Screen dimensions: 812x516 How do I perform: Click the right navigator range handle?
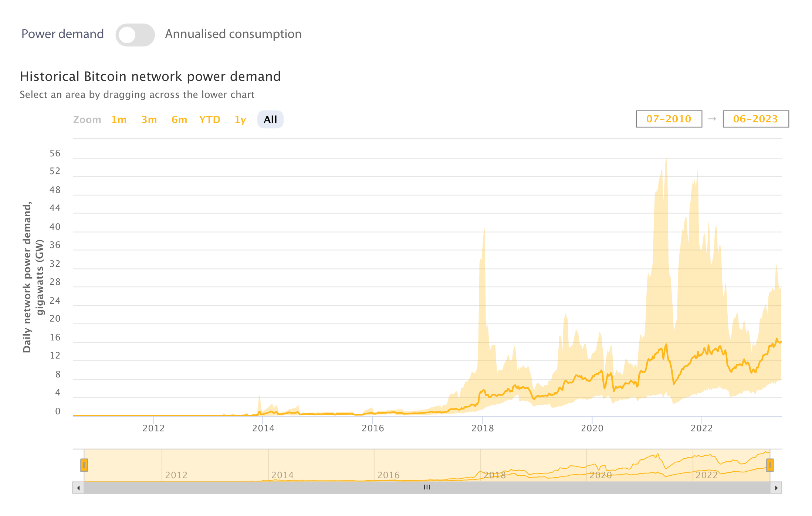[x=769, y=465]
